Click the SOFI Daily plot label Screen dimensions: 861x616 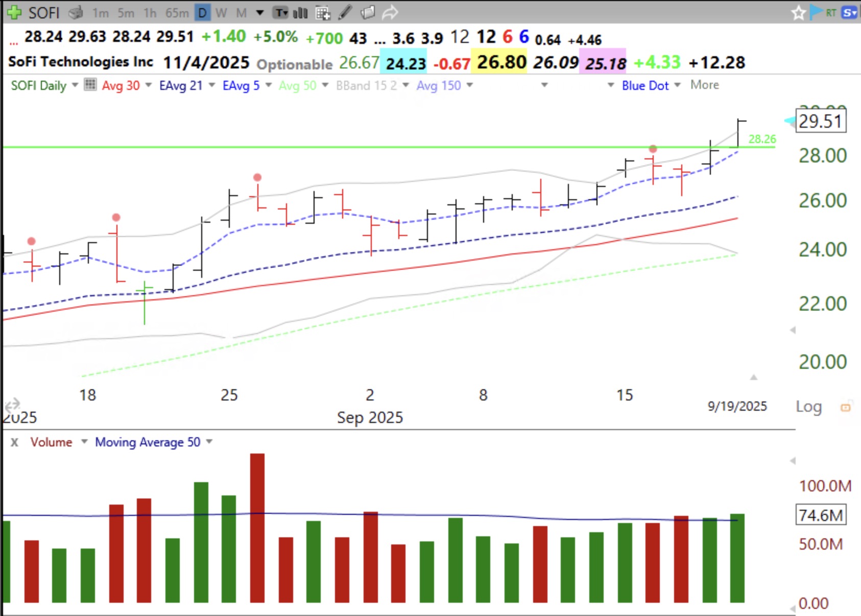click(39, 85)
